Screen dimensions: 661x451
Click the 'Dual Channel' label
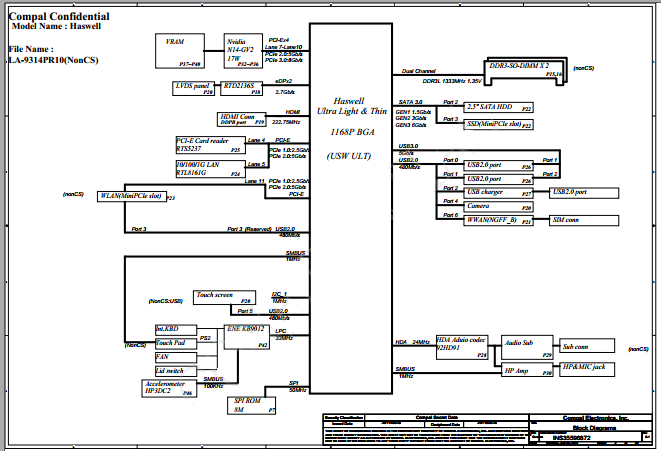click(419, 71)
